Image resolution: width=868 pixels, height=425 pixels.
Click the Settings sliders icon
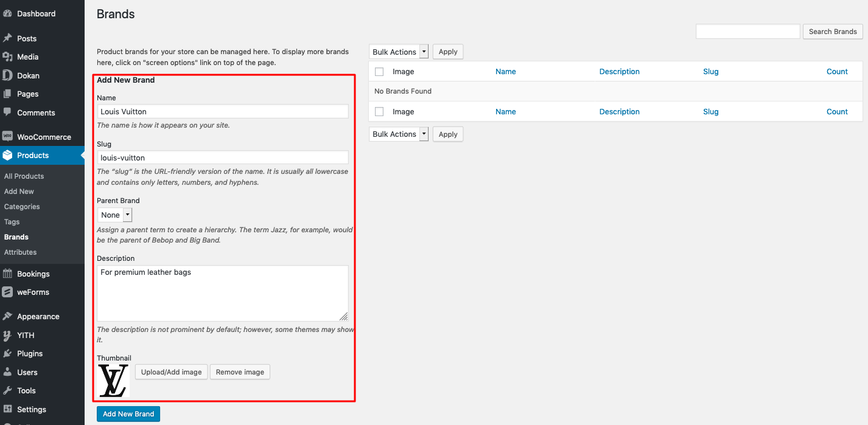point(7,409)
